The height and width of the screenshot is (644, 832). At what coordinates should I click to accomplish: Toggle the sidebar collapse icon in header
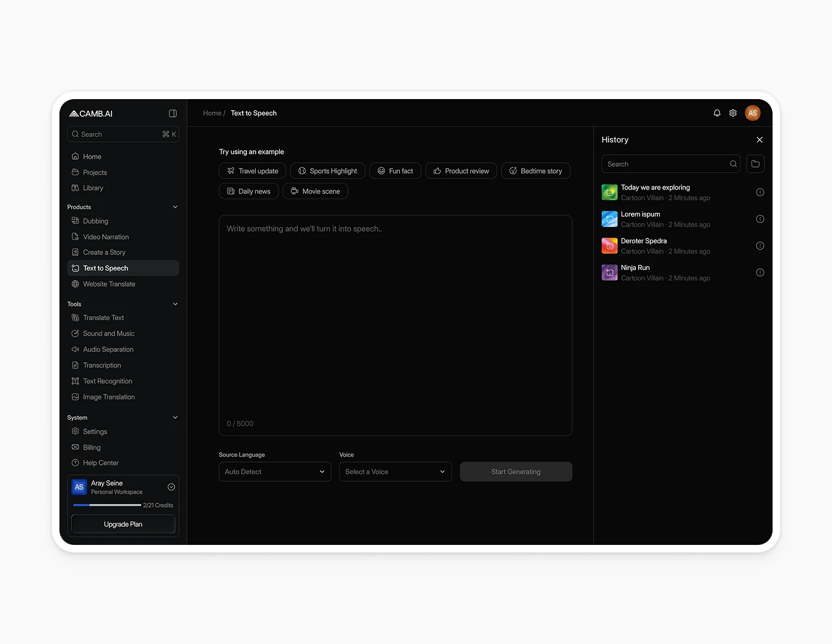point(173,113)
